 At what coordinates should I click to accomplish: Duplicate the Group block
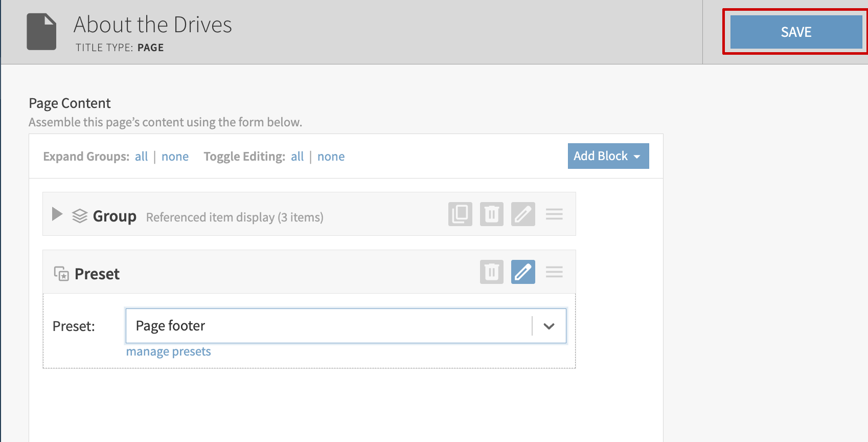point(460,214)
